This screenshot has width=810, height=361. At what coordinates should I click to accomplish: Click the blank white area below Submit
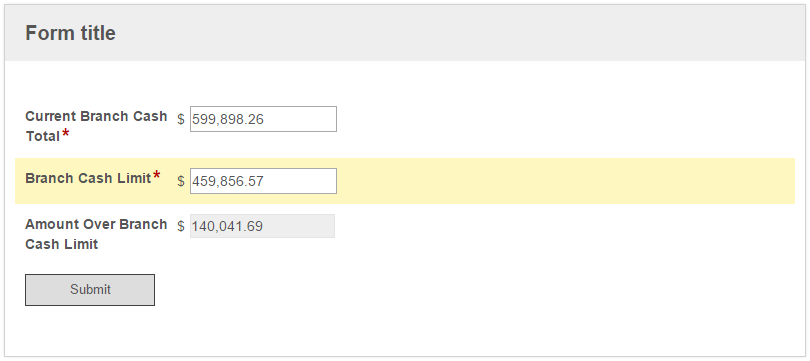(403, 331)
